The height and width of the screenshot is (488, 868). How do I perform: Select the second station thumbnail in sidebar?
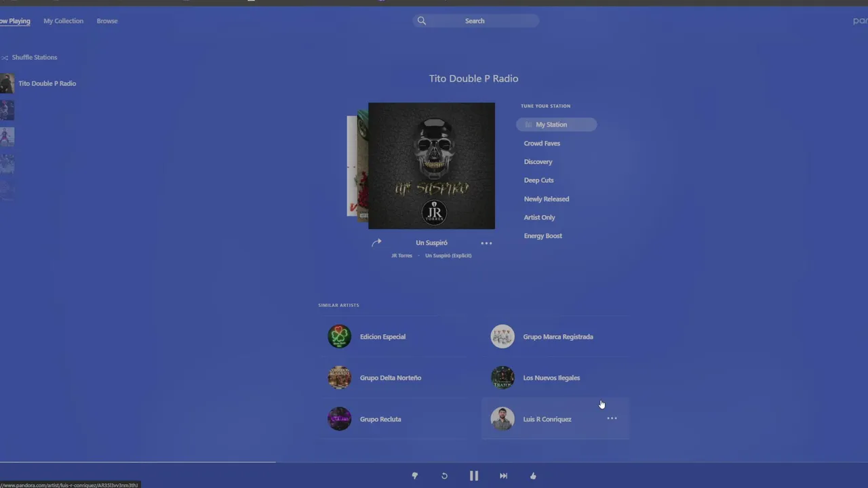pos(7,110)
